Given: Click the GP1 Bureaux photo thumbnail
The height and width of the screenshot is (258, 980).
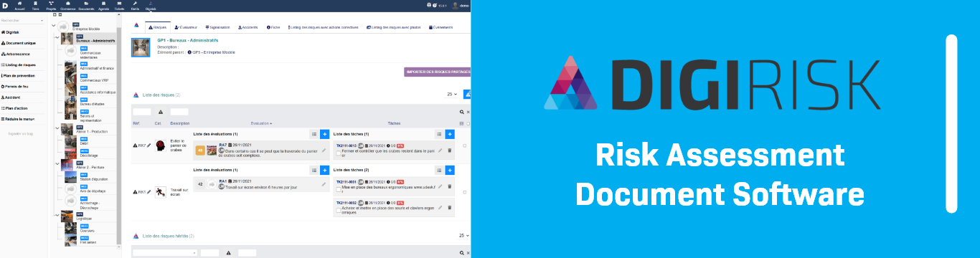Looking at the screenshot, I should click(x=141, y=47).
